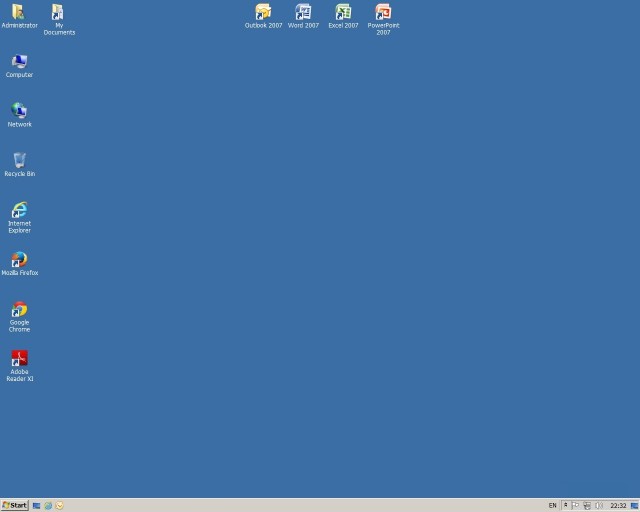640x512 pixels.
Task: Launch the browser globe Quick Launch icon
Action: tap(48, 505)
